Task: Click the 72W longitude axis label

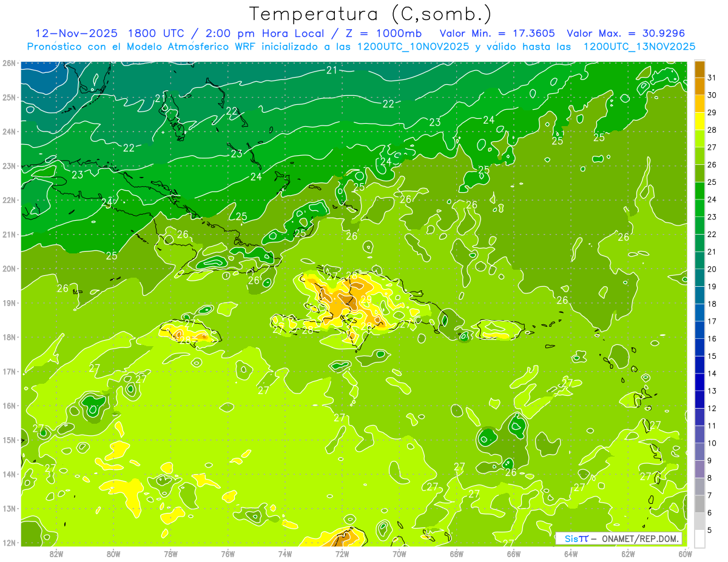Action: pyautogui.click(x=342, y=554)
